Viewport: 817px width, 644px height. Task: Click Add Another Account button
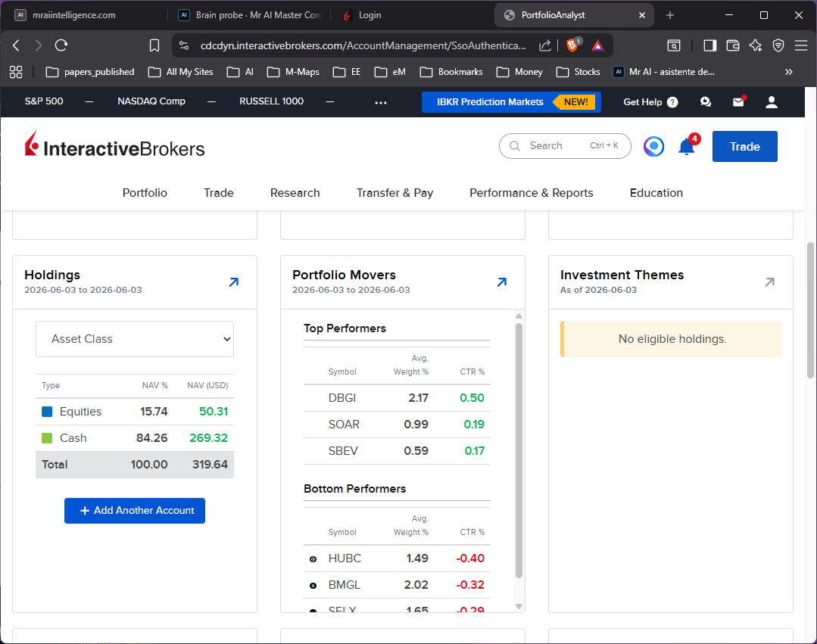click(x=135, y=511)
